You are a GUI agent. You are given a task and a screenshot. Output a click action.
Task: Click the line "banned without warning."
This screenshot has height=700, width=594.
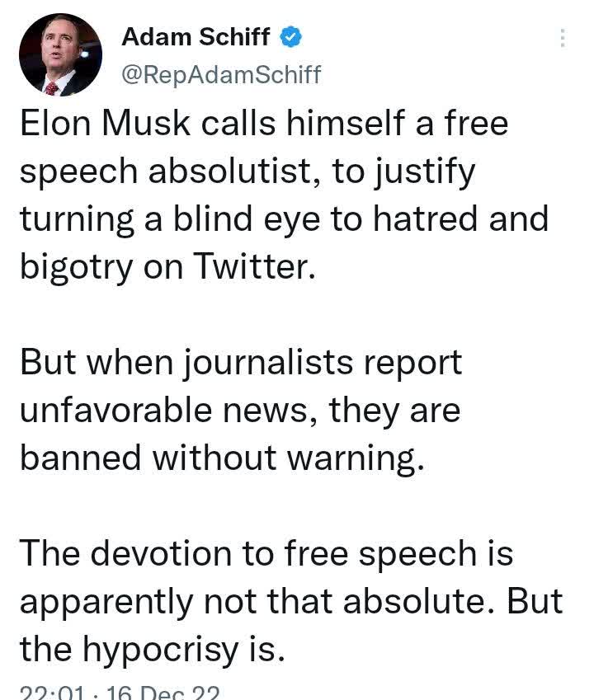222,458
